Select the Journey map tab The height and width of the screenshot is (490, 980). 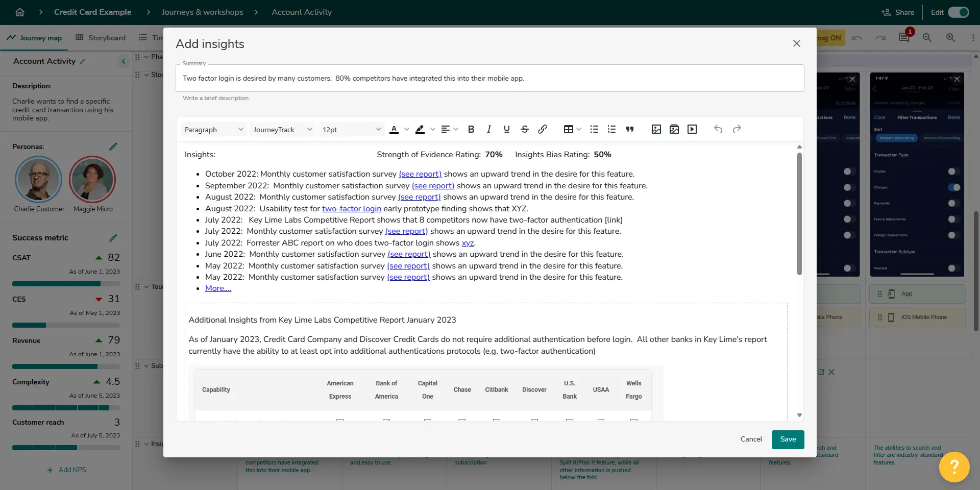tap(34, 37)
